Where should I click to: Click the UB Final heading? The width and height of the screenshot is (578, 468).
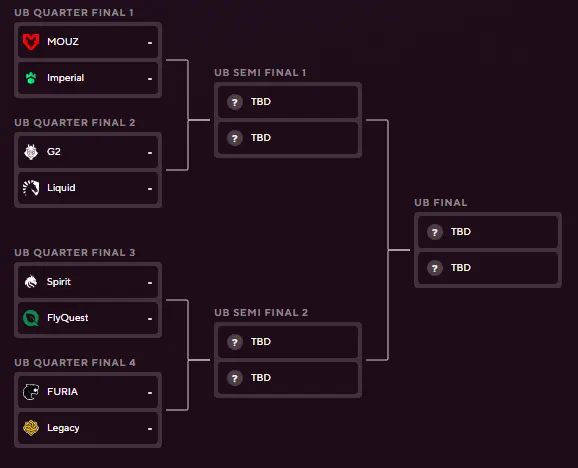click(x=441, y=203)
